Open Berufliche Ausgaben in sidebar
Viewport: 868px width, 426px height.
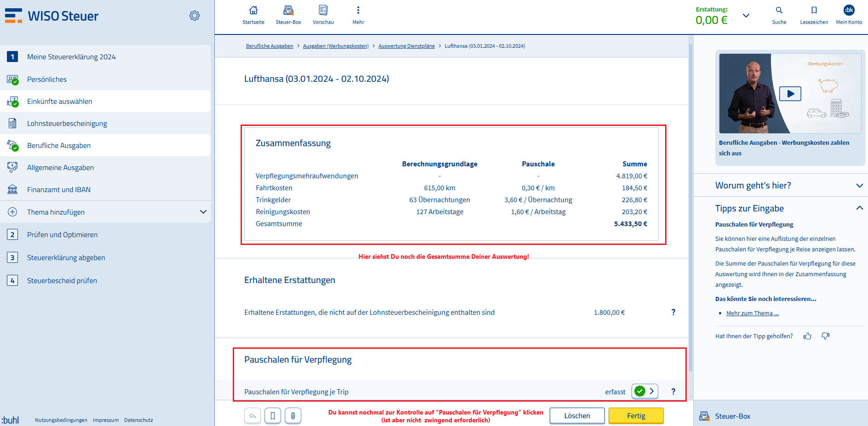pos(105,145)
